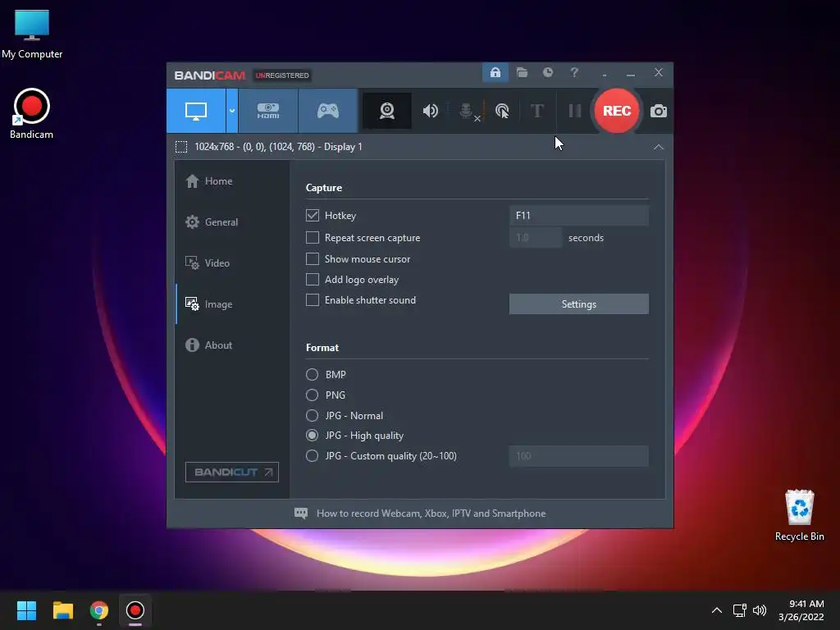Open output folder icon in title bar
The width and height of the screenshot is (840, 630).
coord(522,72)
